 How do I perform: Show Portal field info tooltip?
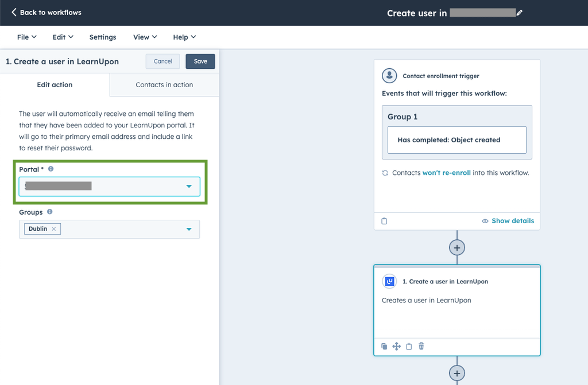[51, 169]
